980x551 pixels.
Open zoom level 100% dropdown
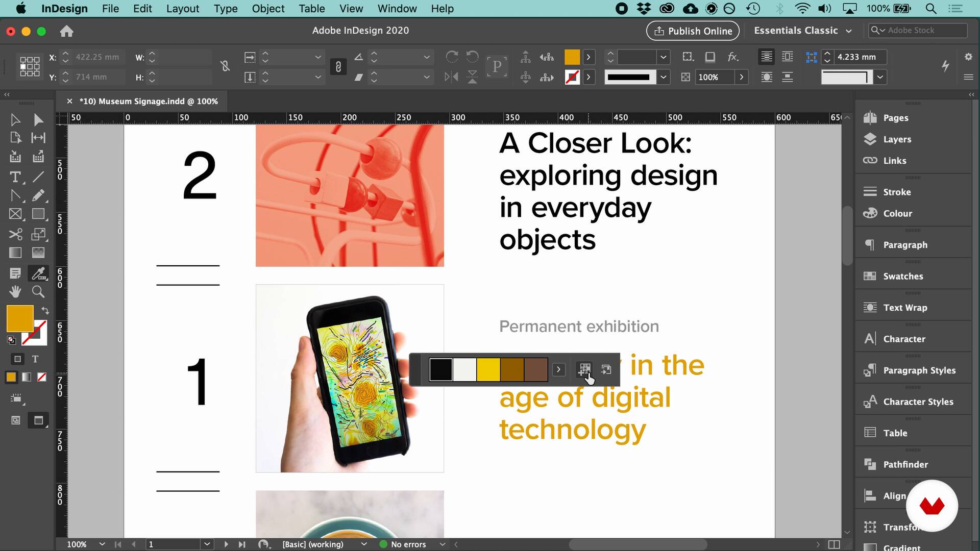point(102,544)
